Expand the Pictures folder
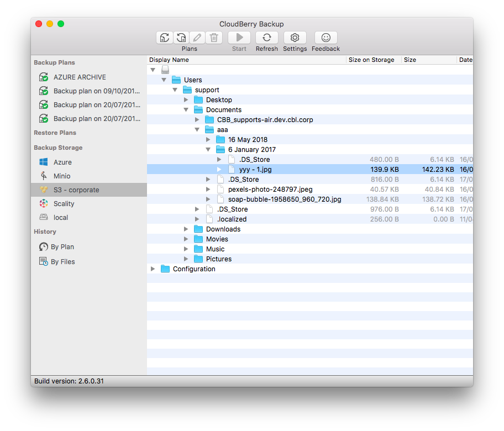This screenshot has width=504, height=431. pos(186,259)
